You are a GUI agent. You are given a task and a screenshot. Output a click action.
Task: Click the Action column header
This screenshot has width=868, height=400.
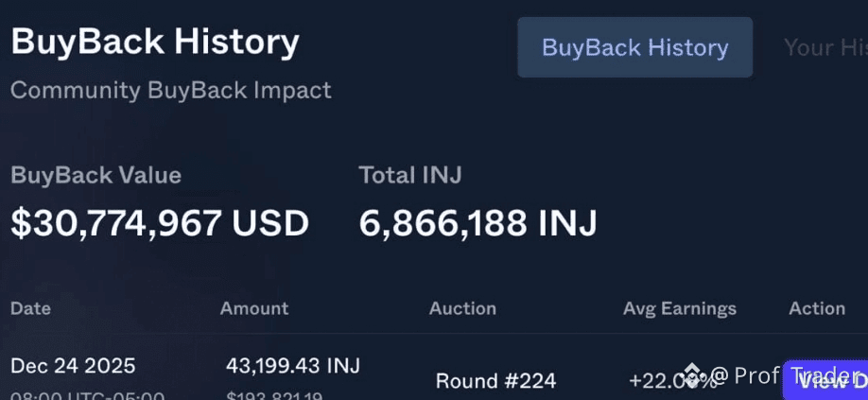pos(817,308)
